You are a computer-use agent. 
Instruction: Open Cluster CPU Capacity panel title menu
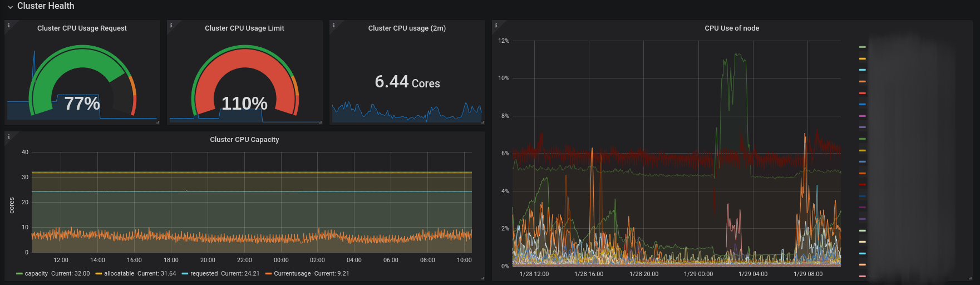tap(244, 140)
